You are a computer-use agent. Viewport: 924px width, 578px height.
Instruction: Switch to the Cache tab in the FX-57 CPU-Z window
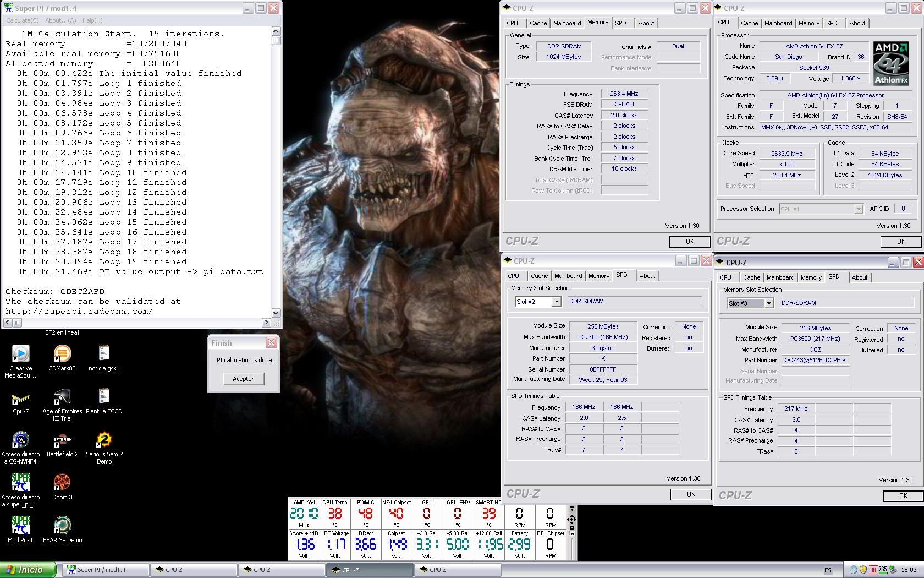[x=749, y=23]
